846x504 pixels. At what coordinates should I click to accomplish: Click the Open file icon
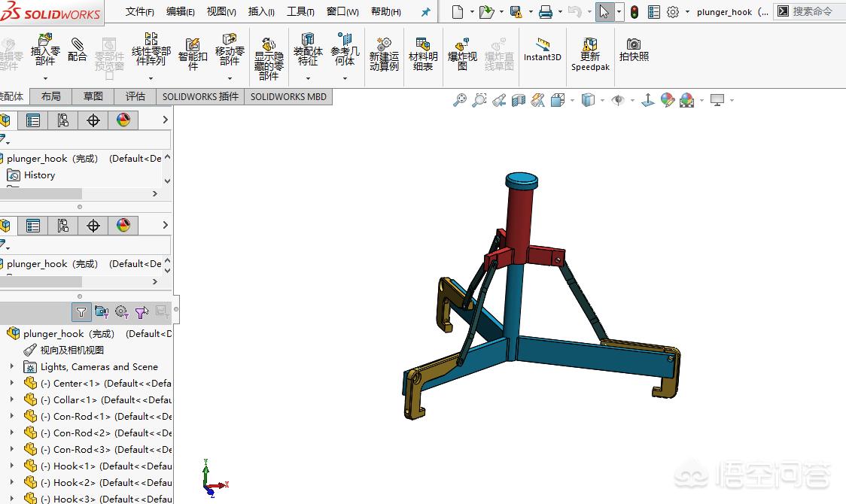[487, 12]
